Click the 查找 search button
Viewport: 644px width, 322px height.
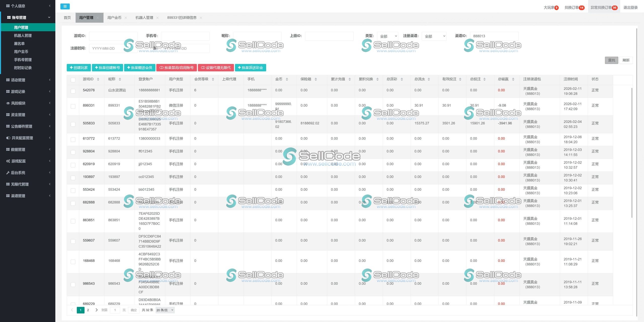pos(611,60)
